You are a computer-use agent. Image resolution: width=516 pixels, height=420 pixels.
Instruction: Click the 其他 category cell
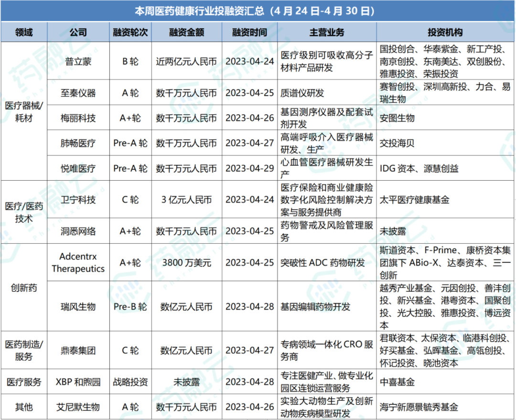(24, 407)
